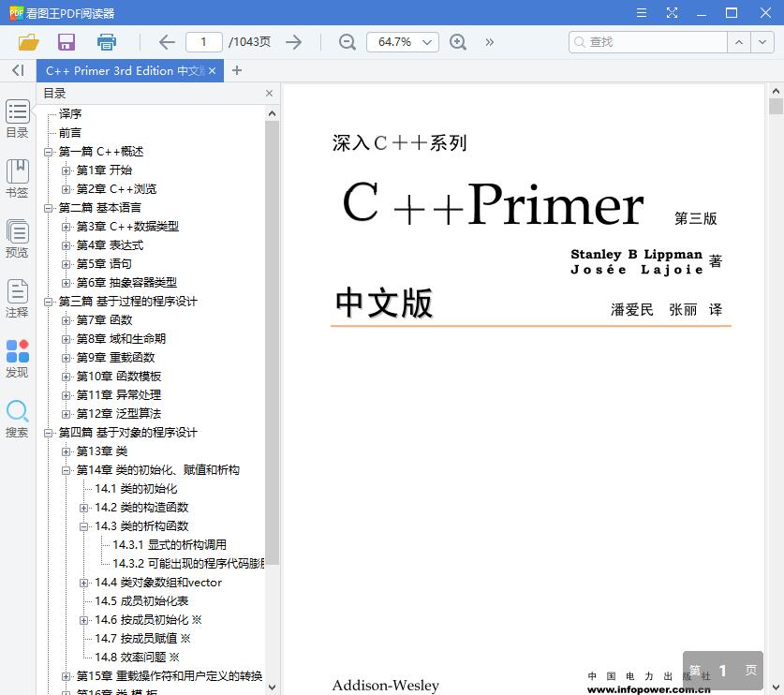Image resolution: width=784 pixels, height=695 pixels.
Task: Select the 前言 outline entry
Action: pos(70,132)
